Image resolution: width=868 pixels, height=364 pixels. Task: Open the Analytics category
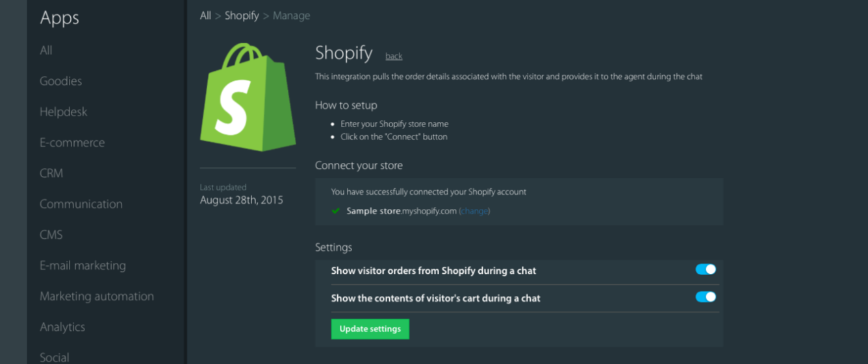(62, 327)
